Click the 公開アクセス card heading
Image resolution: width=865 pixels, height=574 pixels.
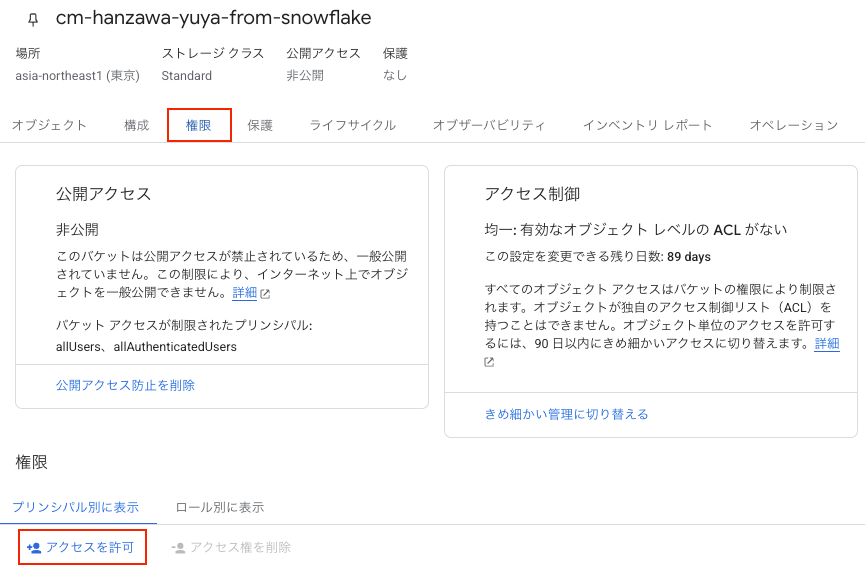pos(103,194)
